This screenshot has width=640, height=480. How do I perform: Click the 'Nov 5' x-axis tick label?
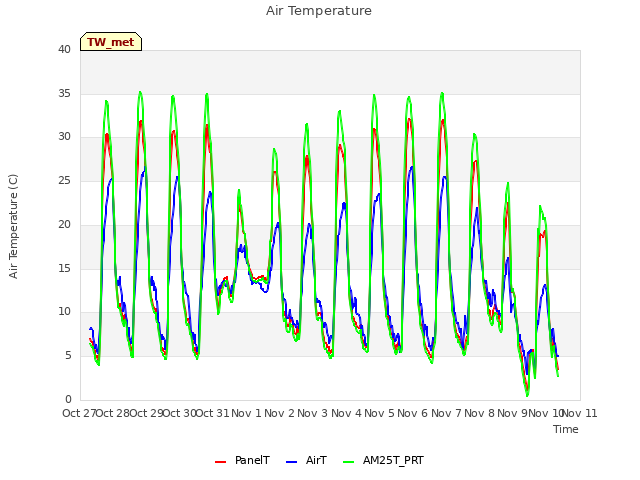coord(380,413)
